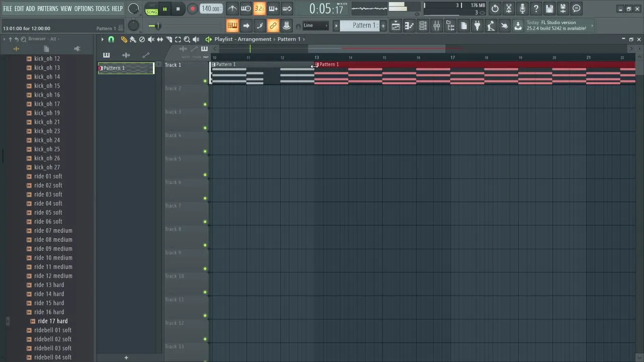Open the Channel rack from the toolbar
The width and height of the screenshot is (644, 362).
pyautogui.click(x=423, y=26)
